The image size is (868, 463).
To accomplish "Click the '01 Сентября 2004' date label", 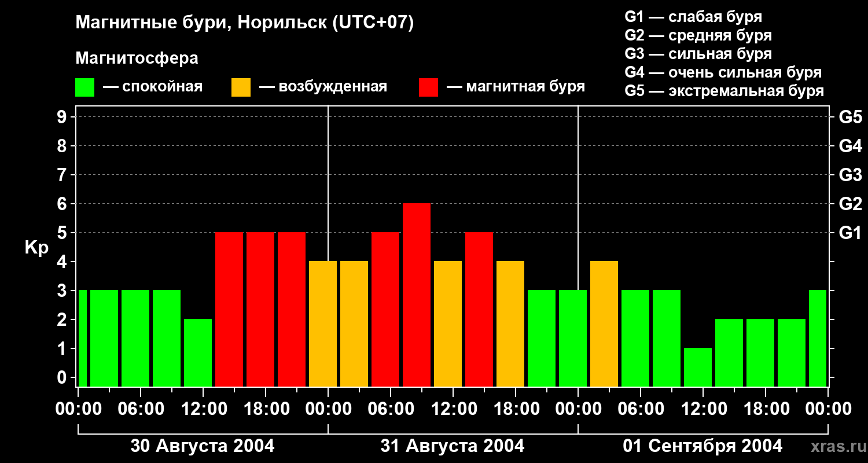I will coord(703,446).
